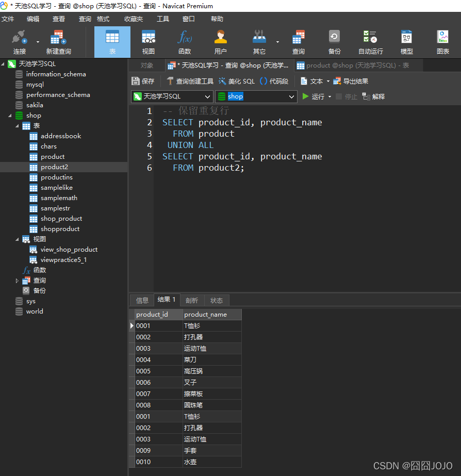The width and height of the screenshot is (461, 476).
Task: Click the disabled 停止 stop button
Action: [347, 96]
